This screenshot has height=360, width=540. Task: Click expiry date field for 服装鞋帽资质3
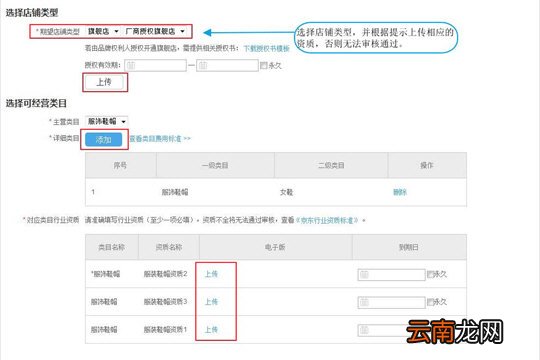[x=391, y=302]
